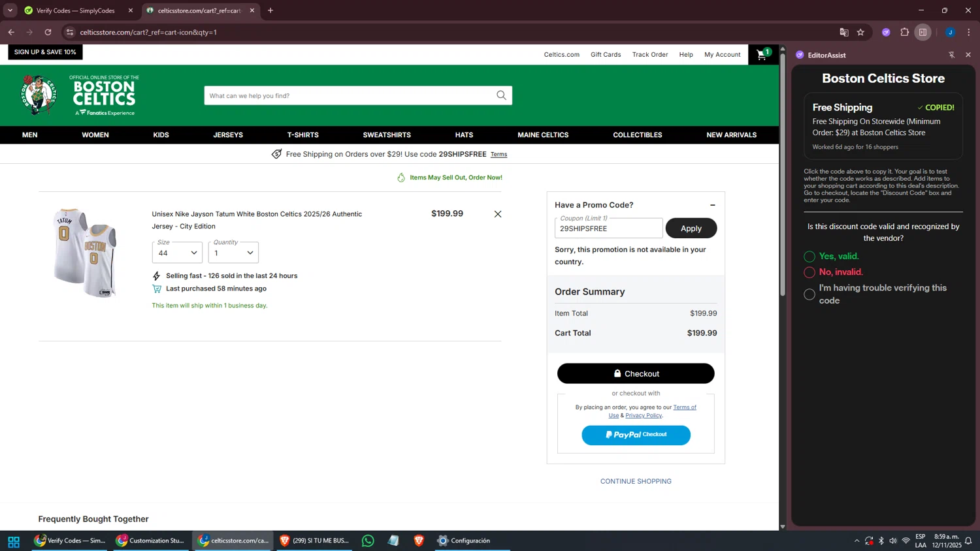Open the KIDS navigation menu
Viewport: 980px width, 551px height.
pos(161,135)
